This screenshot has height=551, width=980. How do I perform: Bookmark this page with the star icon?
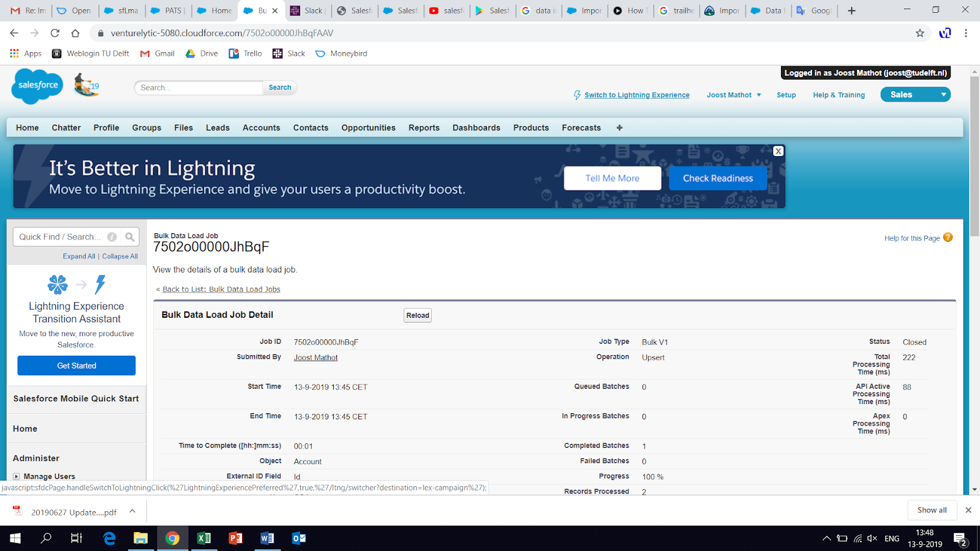coord(920,33)
